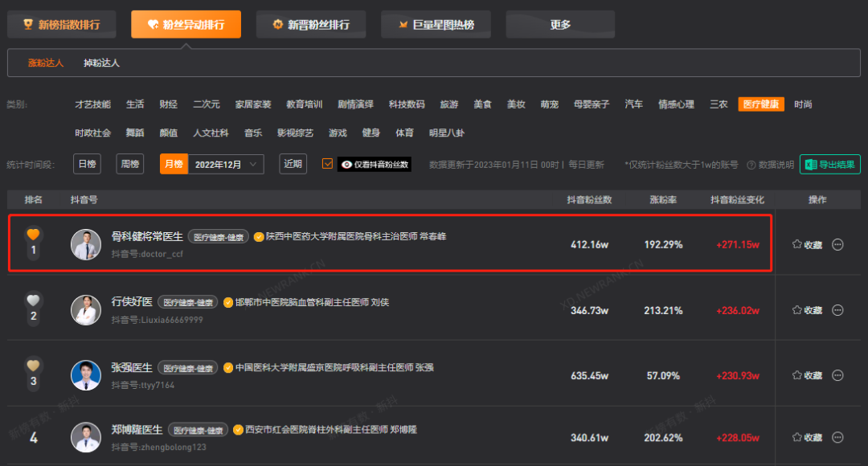Open 行侠好医 avatar
Screen dimensions: 868x466
[86, 310]
